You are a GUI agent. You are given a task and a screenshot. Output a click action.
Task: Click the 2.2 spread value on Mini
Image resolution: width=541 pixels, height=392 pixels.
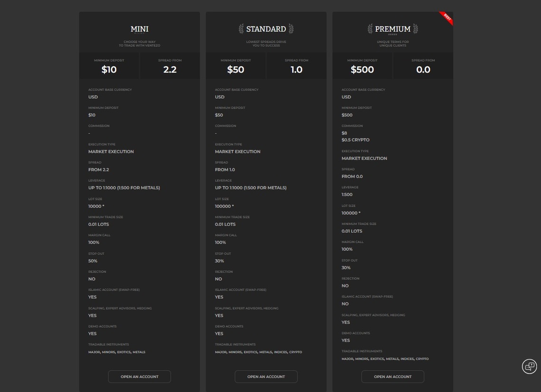tap(170, 70)
